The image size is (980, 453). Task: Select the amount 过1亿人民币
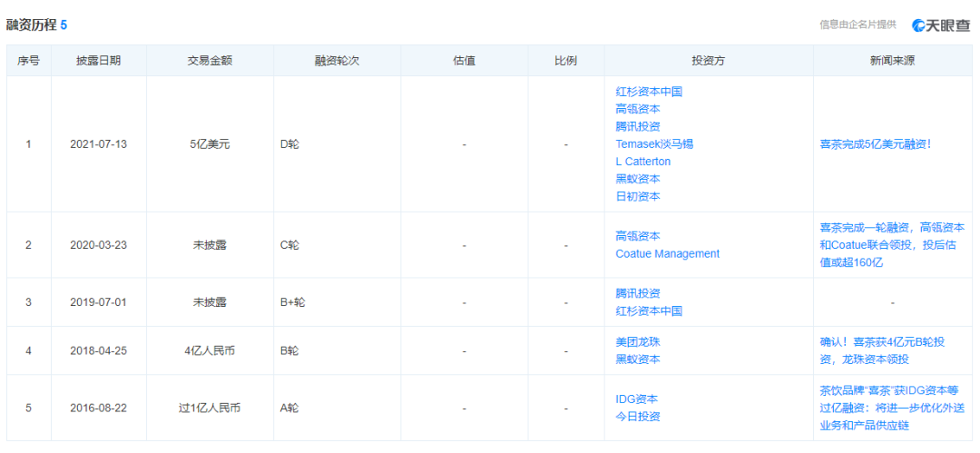(210, 408)
